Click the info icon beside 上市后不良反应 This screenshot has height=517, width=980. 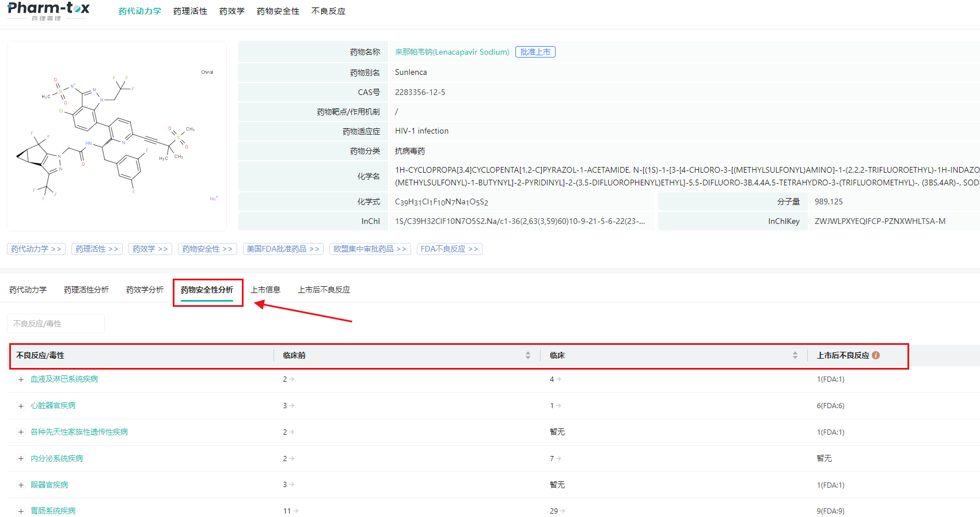coord(876,355)
